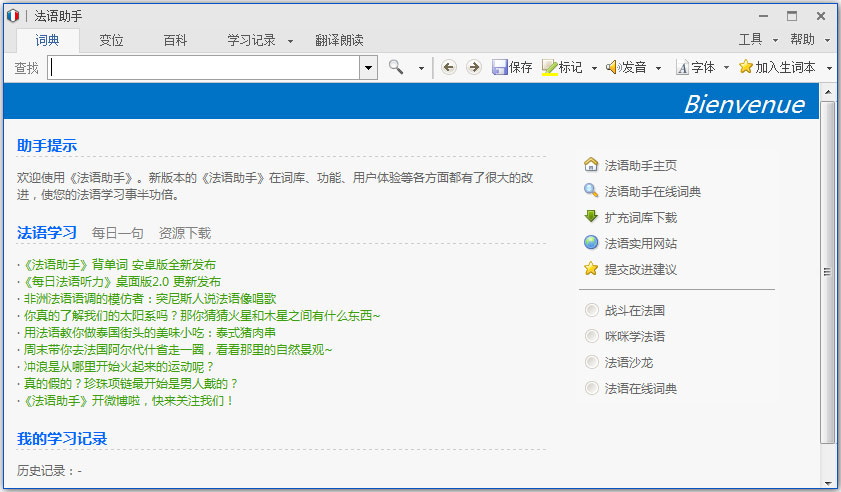Select the 每日一句 section tab
This screenshot has width=841, height=492.
pyautogui.click(x=117, y=233)
